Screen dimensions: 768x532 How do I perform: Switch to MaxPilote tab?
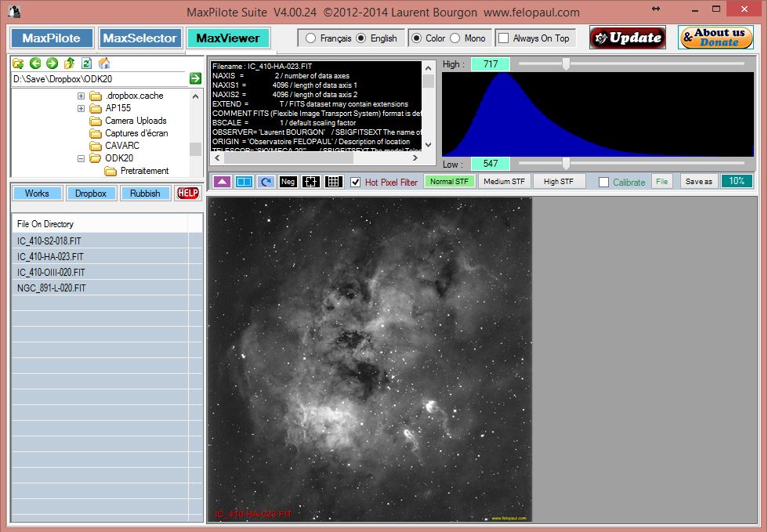click(52, 38)
